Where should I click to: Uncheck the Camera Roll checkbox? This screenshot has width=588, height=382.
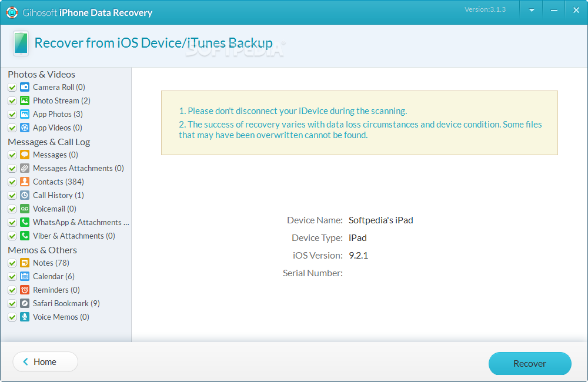(12, 88)
